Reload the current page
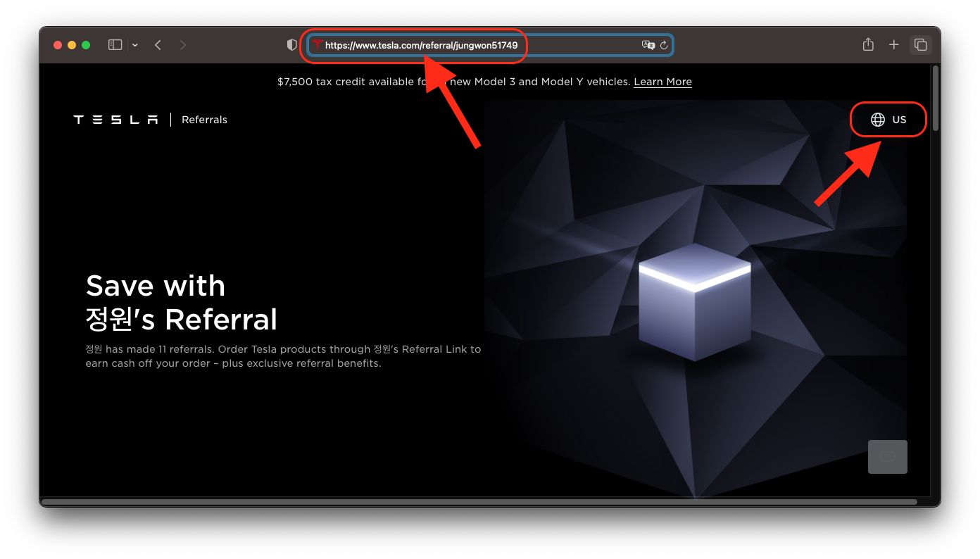The image size is (980, 559). [664, 45]
